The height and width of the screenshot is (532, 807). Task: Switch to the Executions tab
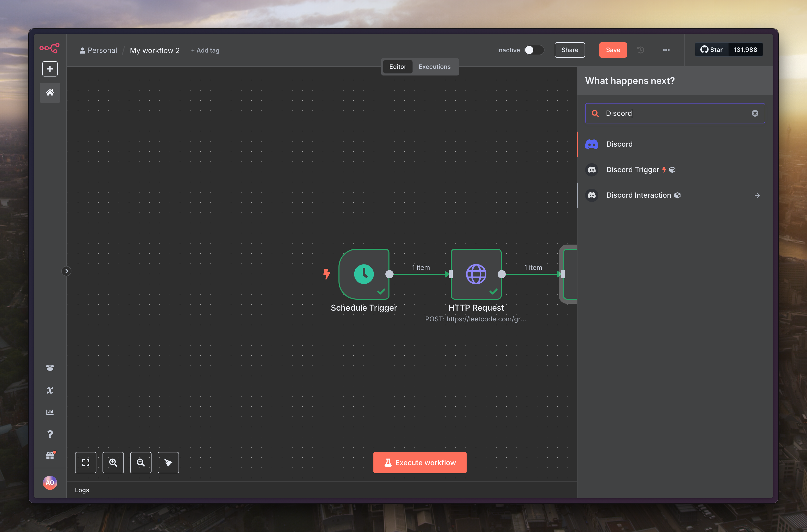434,67
